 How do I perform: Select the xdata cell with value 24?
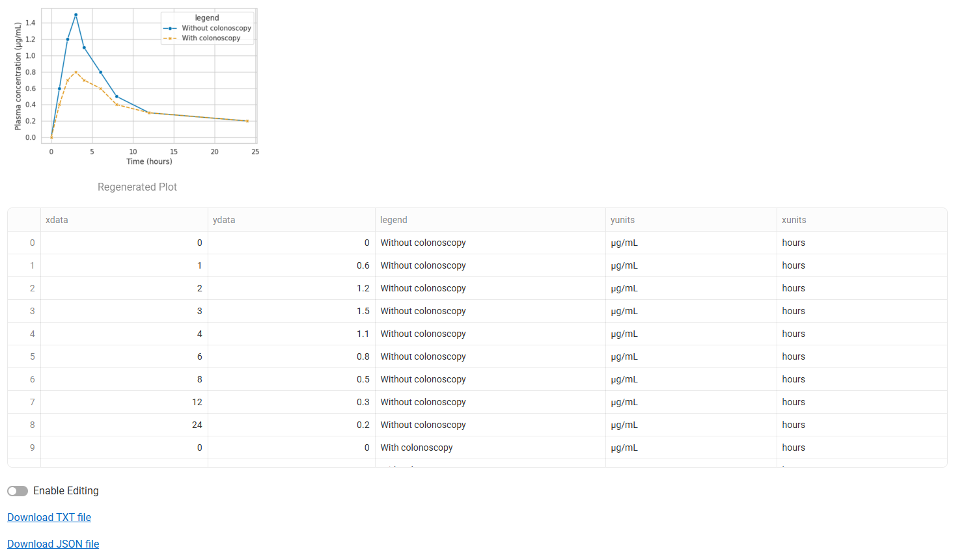pyautogui.click(x=124, y=425)
